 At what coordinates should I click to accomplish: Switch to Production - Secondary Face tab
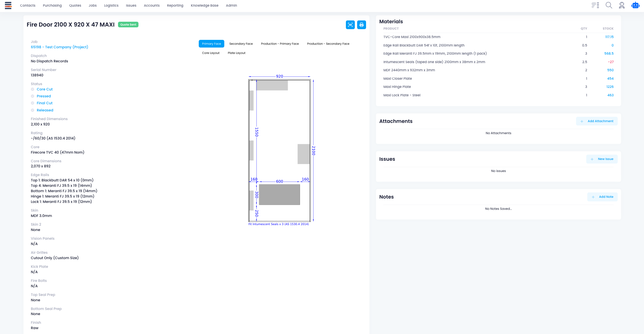point(328,44)
